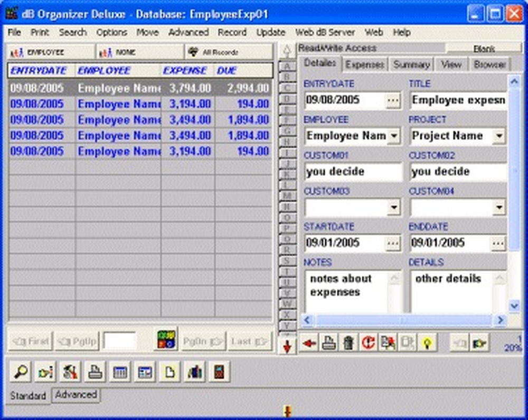
Task: Open the All Records filter selector
Action: click(229, 52)
